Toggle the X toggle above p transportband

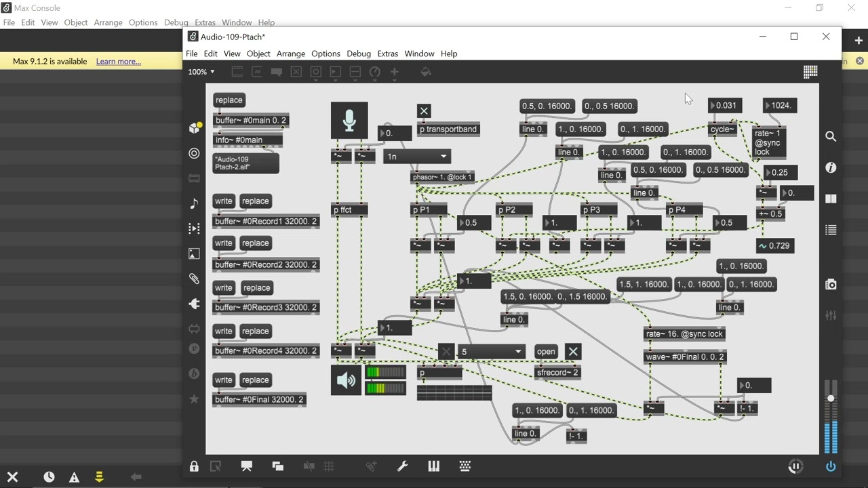point(424,111)
